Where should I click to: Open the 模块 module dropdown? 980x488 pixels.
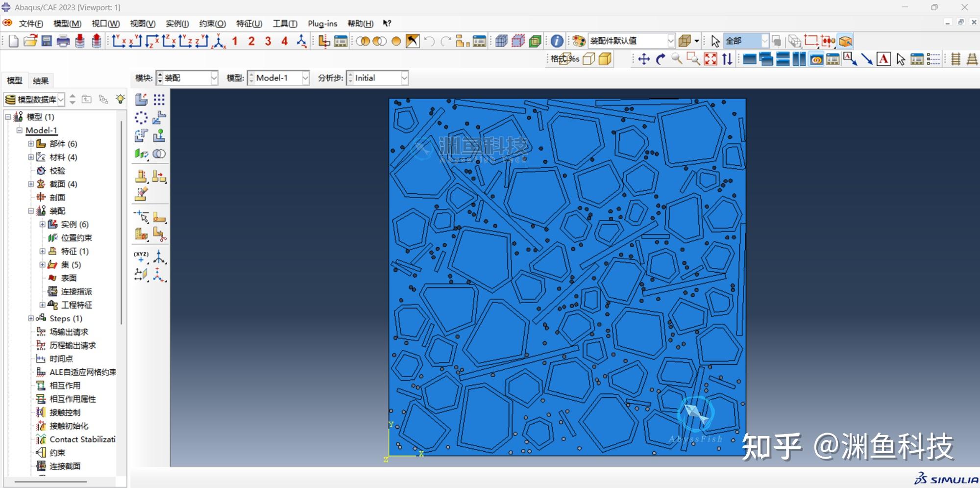(214, 78)
